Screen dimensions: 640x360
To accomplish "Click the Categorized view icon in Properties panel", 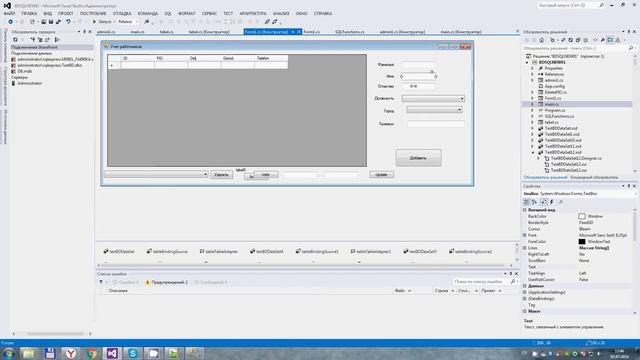I will [x=527, y=202].
